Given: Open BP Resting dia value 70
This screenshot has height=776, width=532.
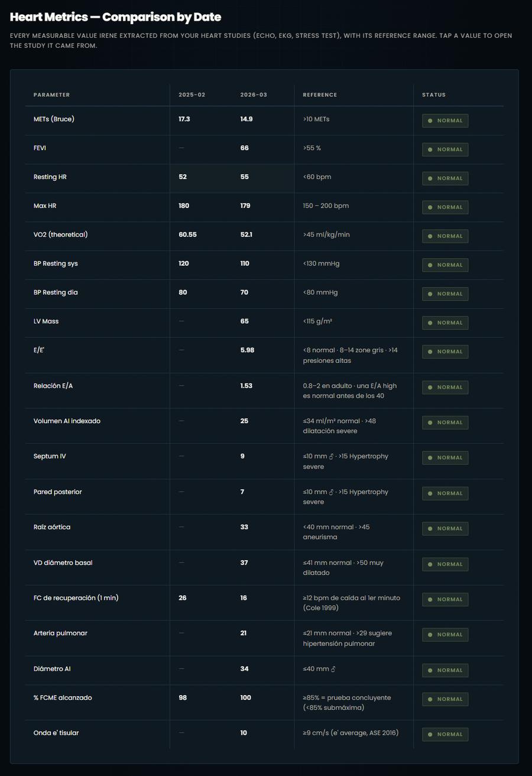Looking at the screenshot, I should (244, 293).
